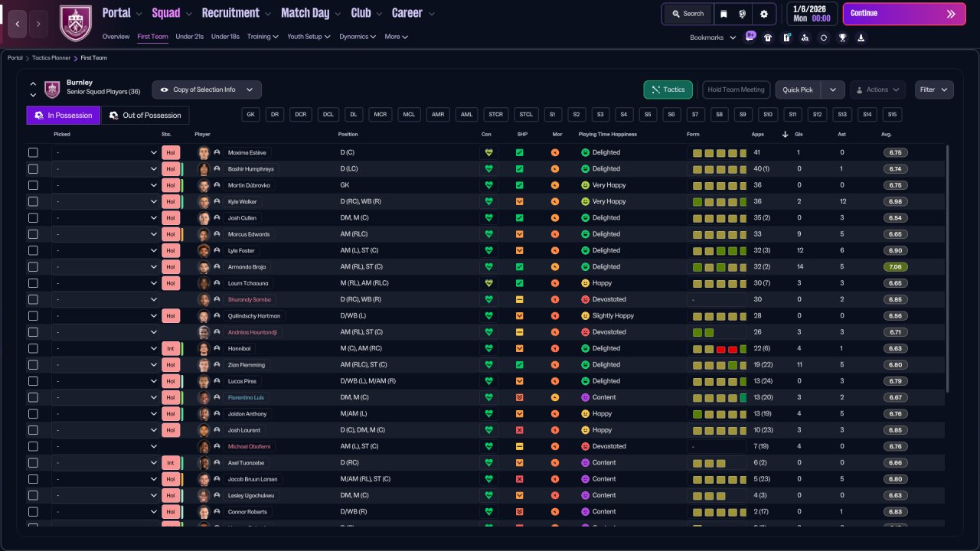980x551 pixels.
Task: Open the bookmark icon beside Search
Action: pyautogui.click(x=724, y=14)
